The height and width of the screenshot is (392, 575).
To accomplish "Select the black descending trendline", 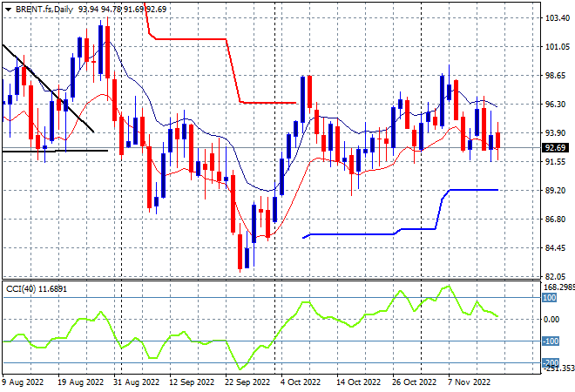I will [x=48, y=88].
